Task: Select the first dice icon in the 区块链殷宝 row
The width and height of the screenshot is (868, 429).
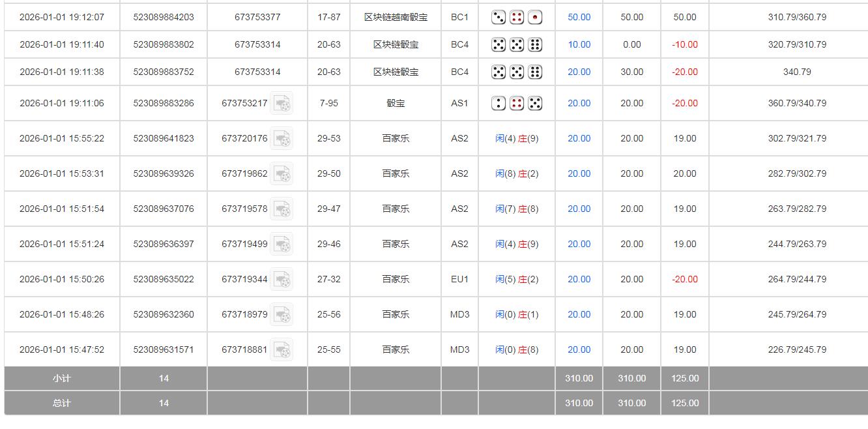Action: (x=499, y=44)
